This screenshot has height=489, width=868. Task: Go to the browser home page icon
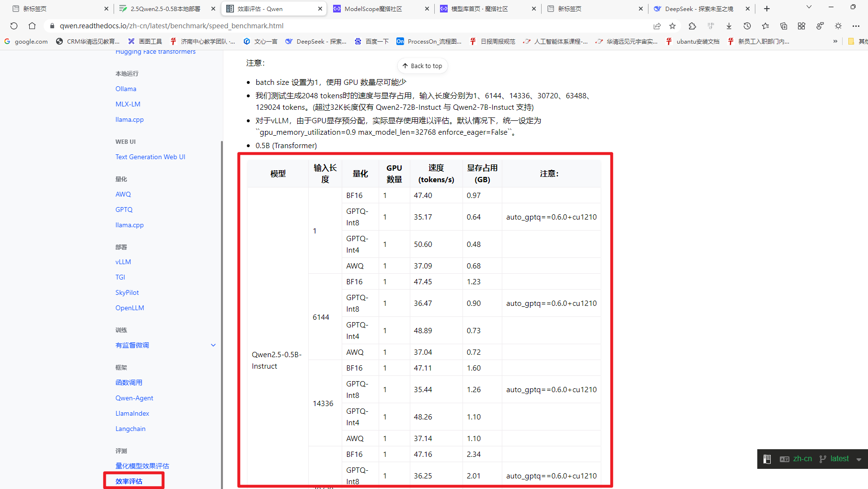click(x=32, y=26)
